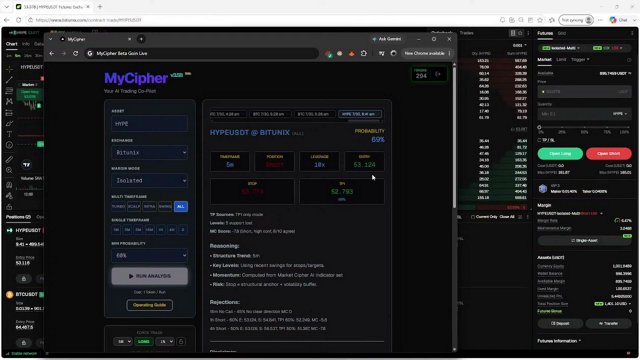Click the Asset input field showing HYPE
Screen dimensions: 640x360
pos(149,124)
